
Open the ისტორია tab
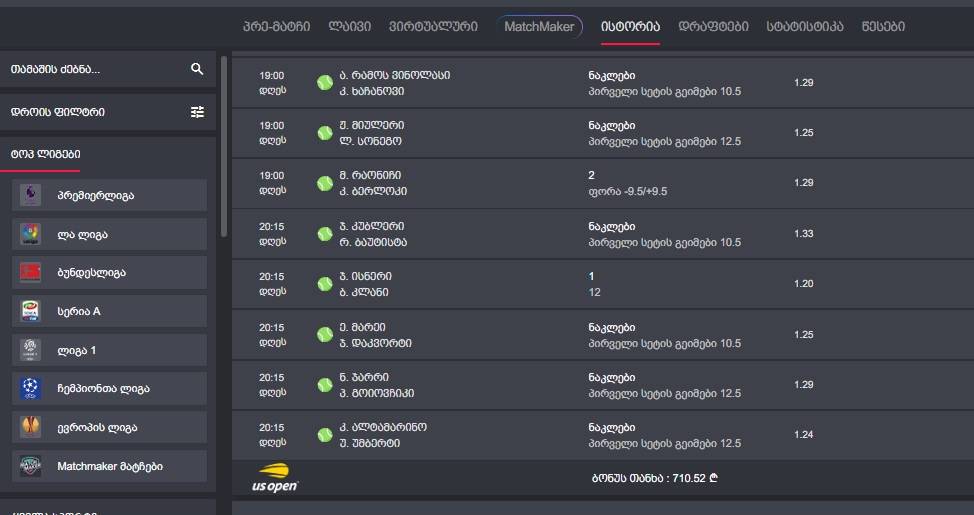click(630, 26)
